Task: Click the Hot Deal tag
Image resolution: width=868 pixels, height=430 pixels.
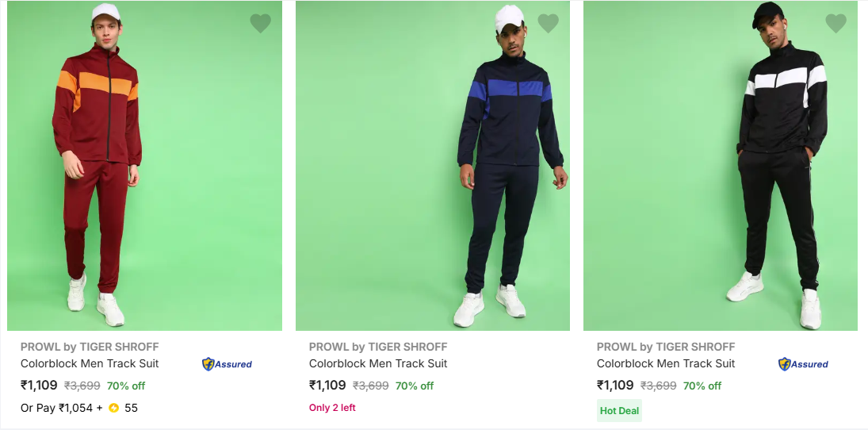Action: point(619,410)
